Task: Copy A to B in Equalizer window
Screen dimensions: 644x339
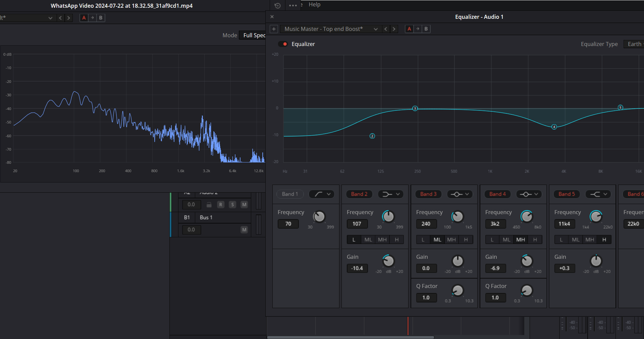Action: click(418, 29)
